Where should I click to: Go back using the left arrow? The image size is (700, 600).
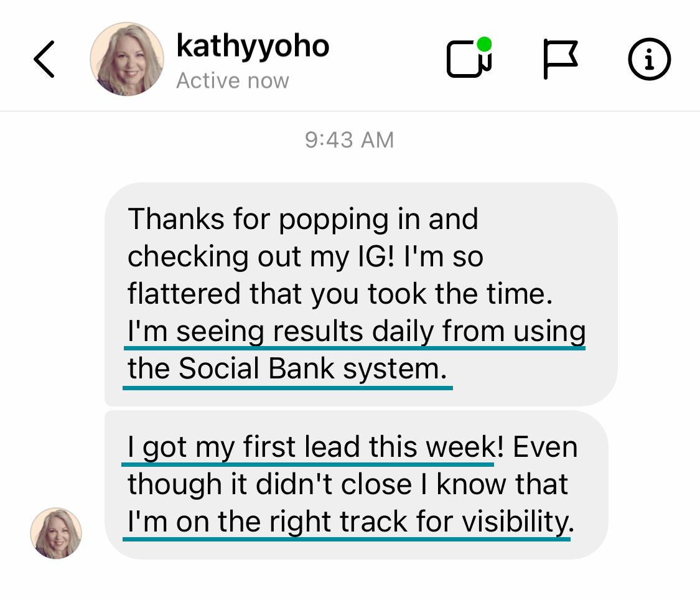[x=44, y=60]
